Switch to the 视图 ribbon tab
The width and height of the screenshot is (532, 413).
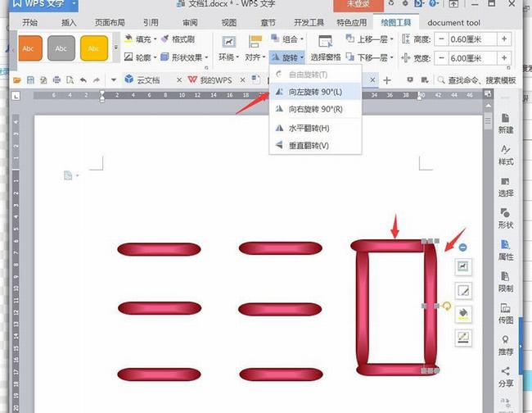(229, 22)
